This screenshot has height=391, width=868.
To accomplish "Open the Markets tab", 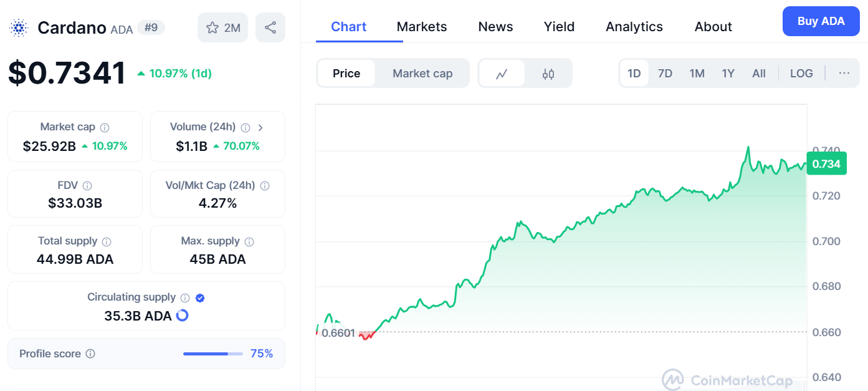I will (x=422, y=27).
